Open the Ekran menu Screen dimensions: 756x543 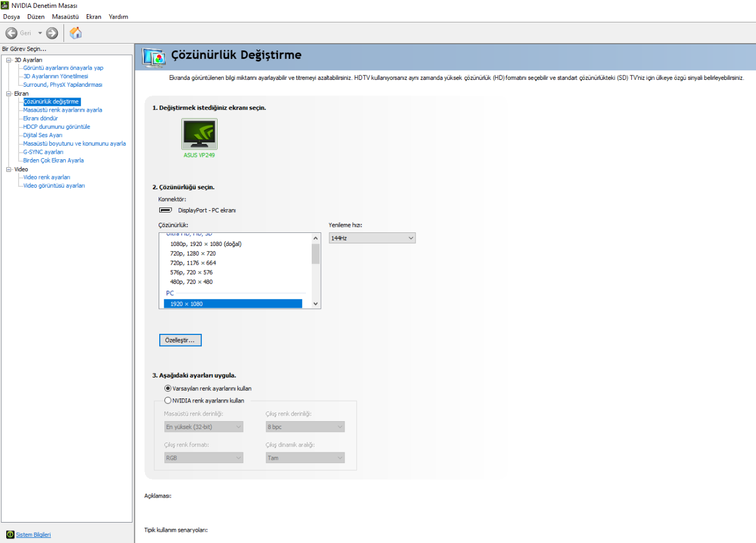click(94, 16)
